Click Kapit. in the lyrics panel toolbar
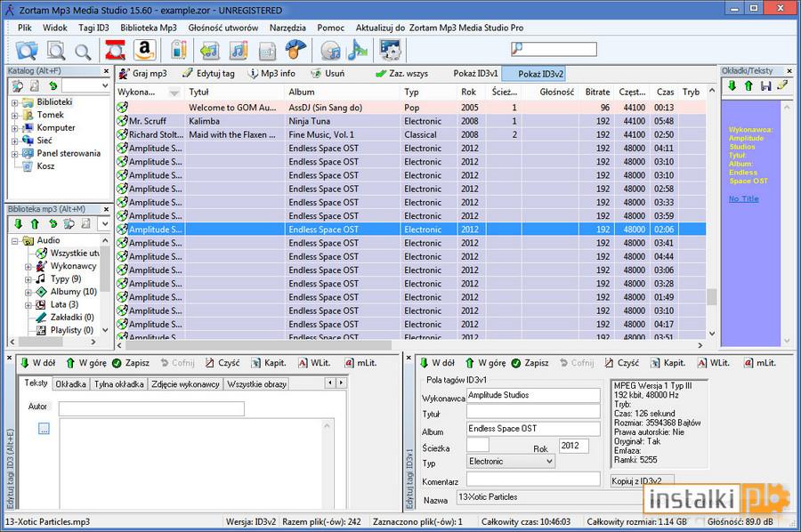 (x=269, y=363)
